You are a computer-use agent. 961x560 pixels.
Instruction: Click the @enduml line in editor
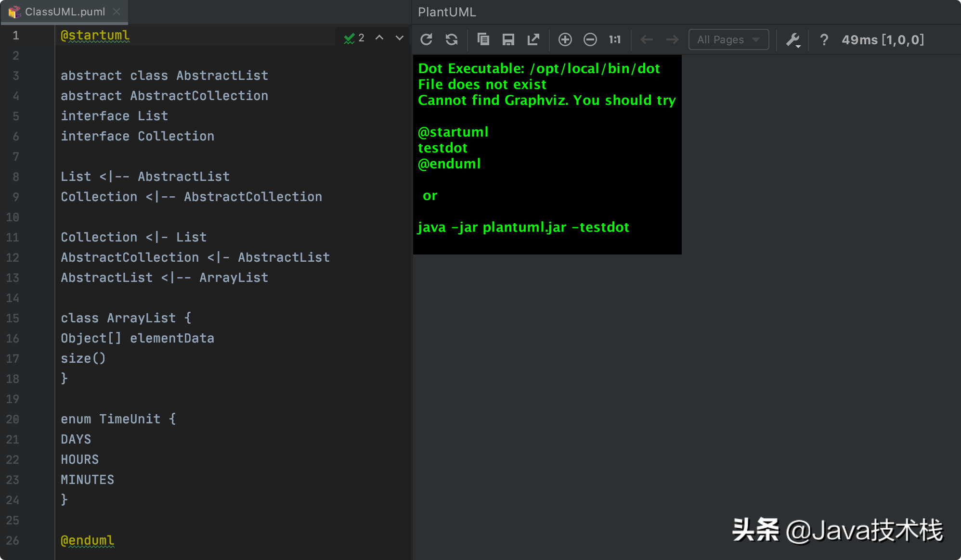87,540
